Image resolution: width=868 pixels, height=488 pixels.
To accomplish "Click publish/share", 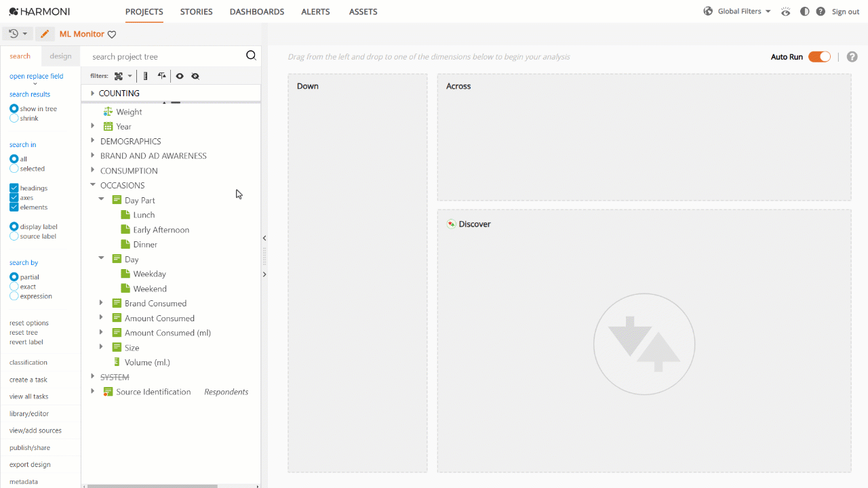I will coord(30,447).
